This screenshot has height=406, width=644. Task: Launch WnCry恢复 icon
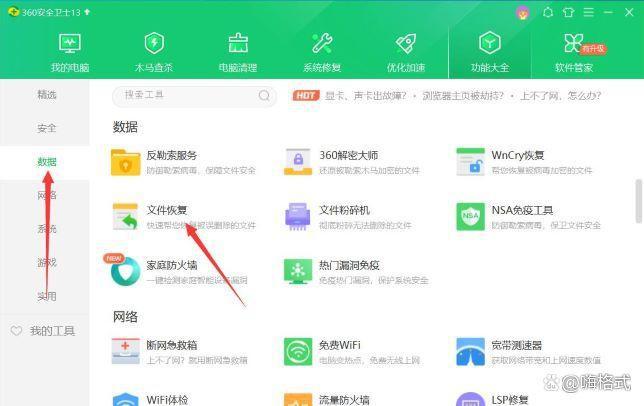tap(471, 162)
